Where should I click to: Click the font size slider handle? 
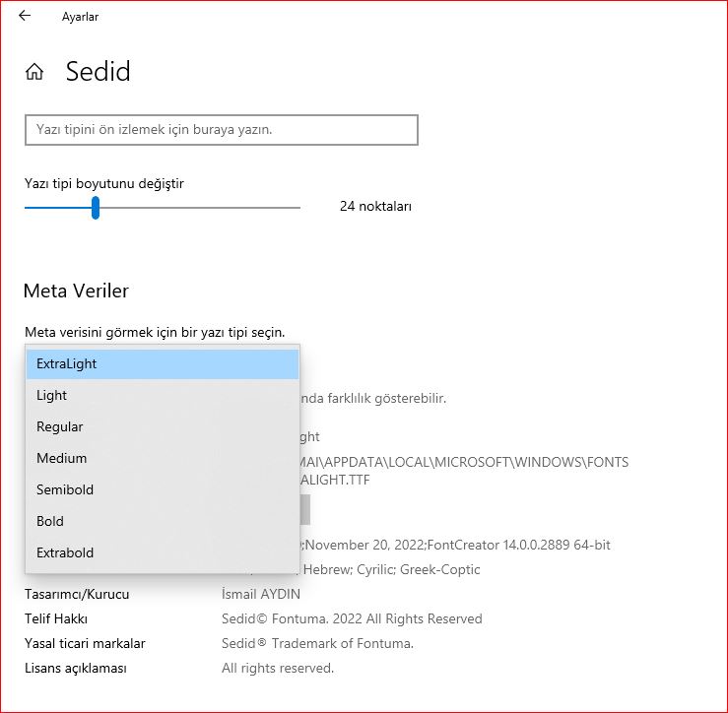pos(96,208)
